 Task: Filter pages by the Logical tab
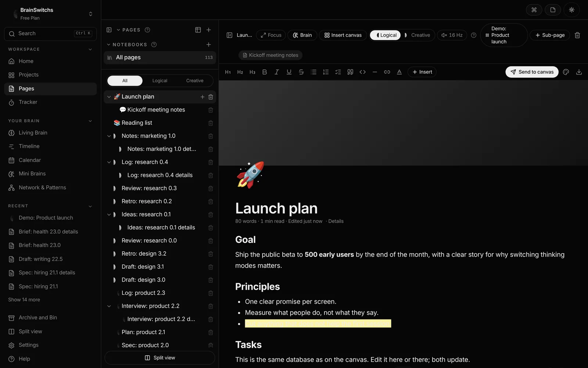(160, 81)
